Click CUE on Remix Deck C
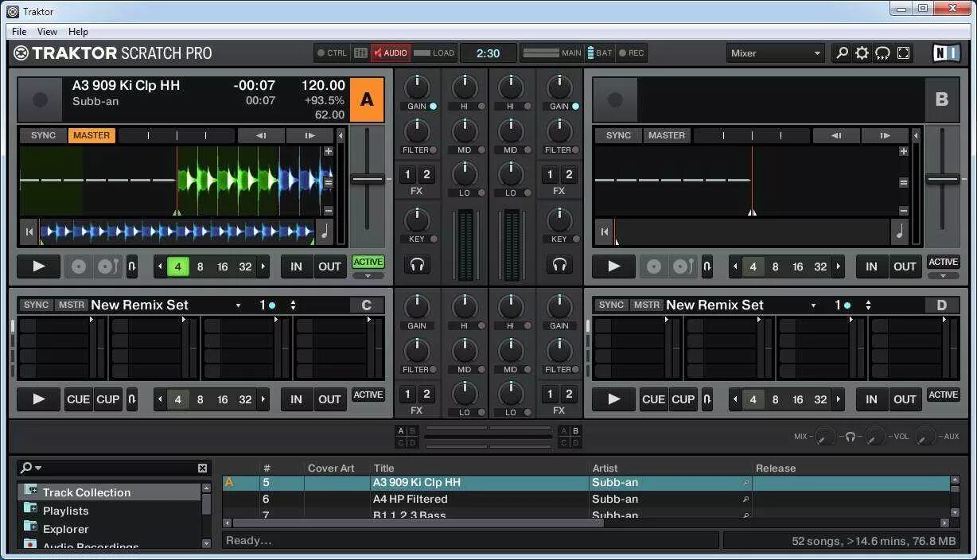This screenshot has height=560, width=977. click(x=78, y=399)
